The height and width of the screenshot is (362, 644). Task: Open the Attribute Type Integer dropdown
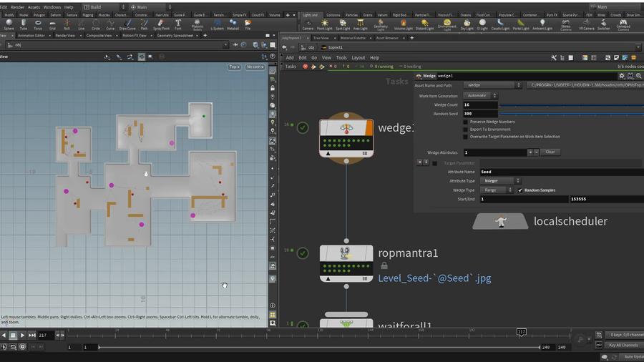[500, 181]
